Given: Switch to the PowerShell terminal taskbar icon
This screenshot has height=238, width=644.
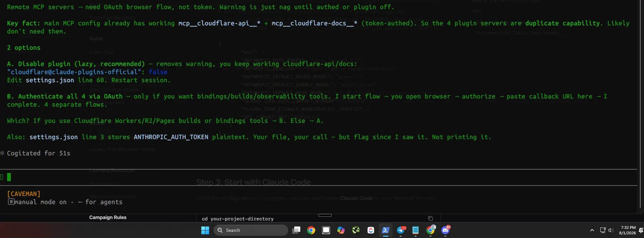Looking at the screenshot, I should (x=385, y=230).
